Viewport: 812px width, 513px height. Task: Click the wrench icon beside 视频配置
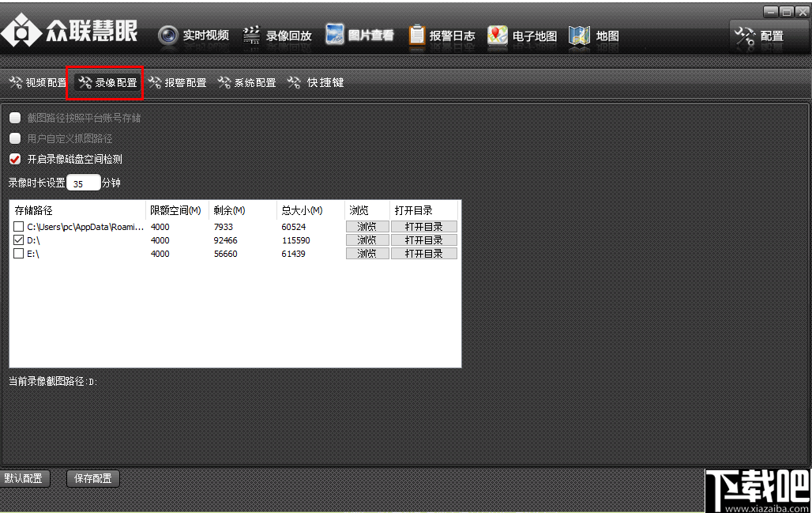16,82
